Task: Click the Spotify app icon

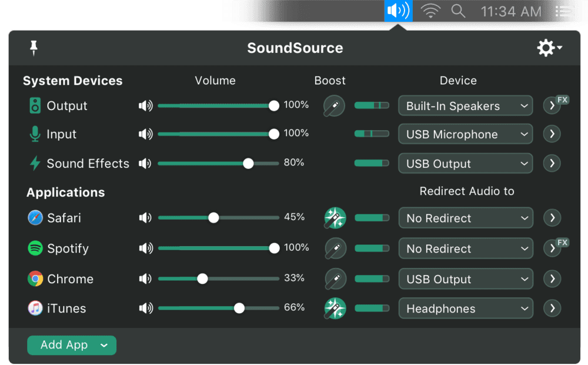Action: tap(35, 248)
